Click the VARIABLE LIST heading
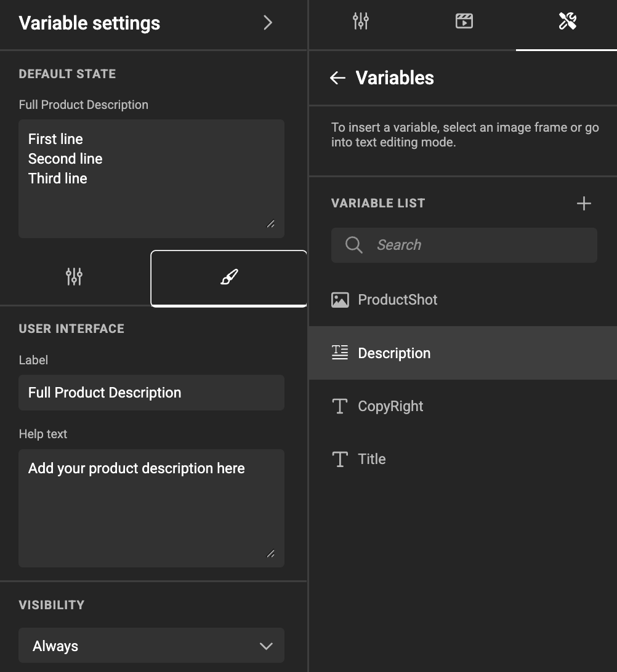The image size is (617, 672). [x=378, y=203]
